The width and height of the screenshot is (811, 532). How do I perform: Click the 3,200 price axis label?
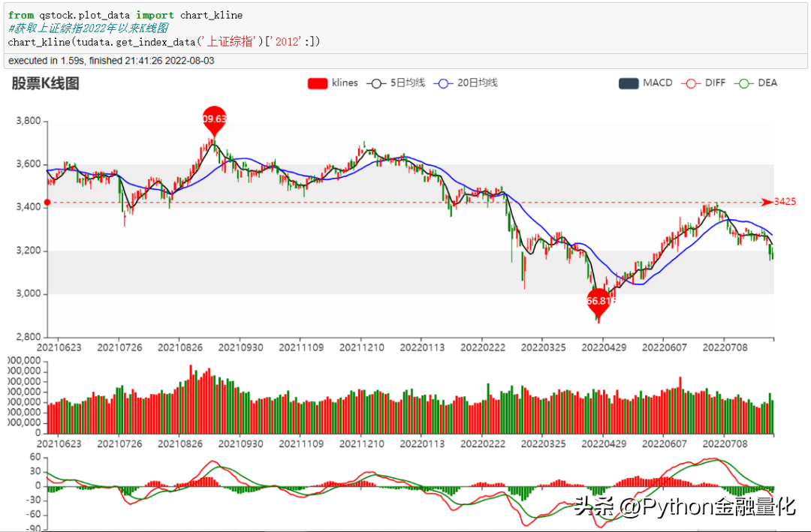click(29, 251)
